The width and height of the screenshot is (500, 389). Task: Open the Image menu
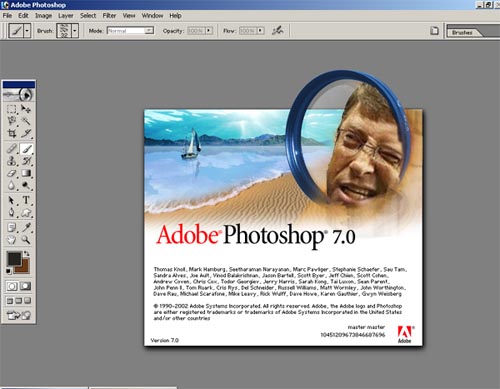43,16
